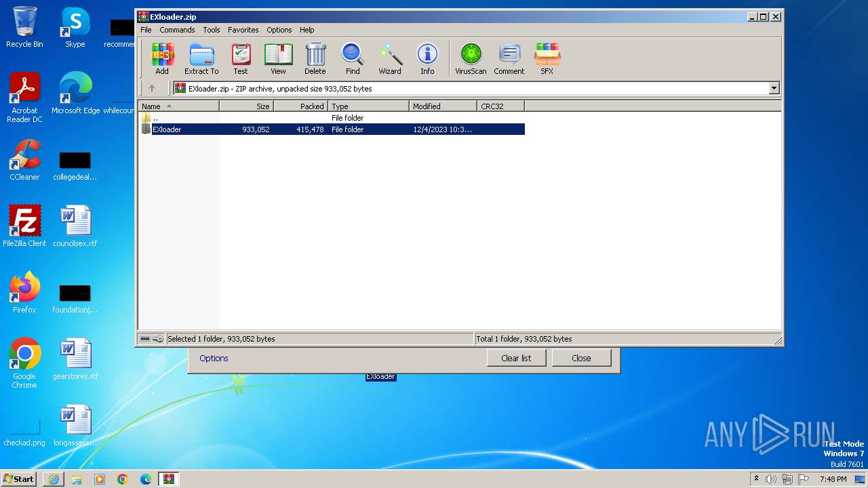Screen dimensions: 868x488
Task: Select Google Chrome desktop shortcut
Action: 24,363
